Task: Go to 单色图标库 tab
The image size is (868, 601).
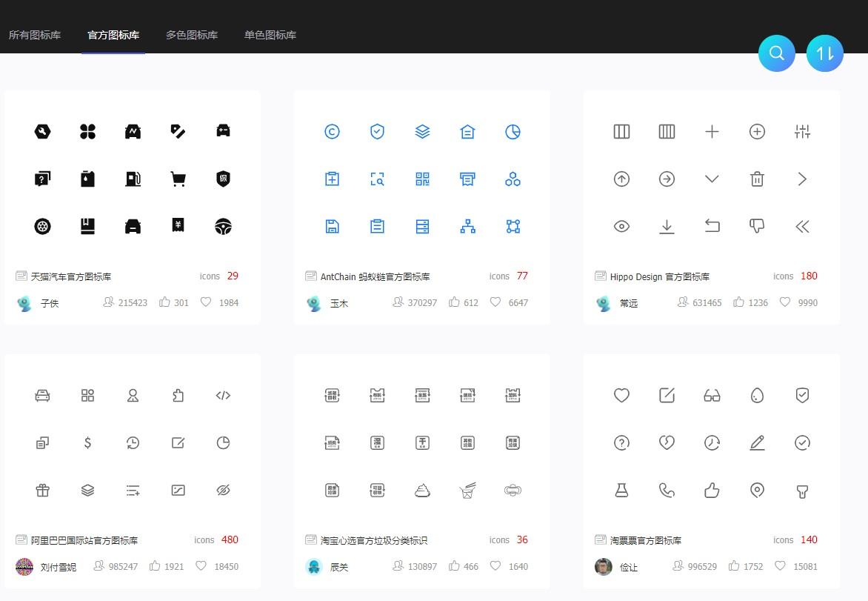Action: click(x=270, y=35)
